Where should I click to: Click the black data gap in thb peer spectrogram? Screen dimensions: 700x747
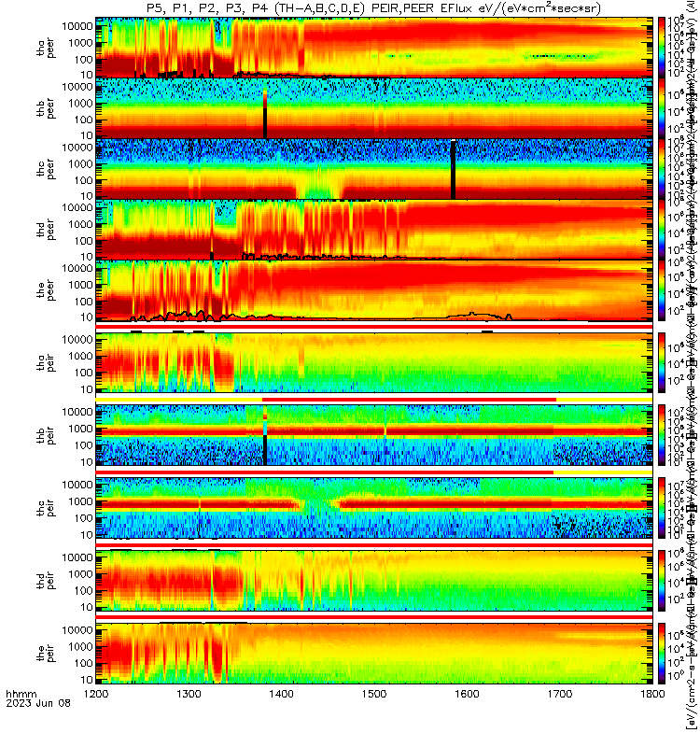point(265,123)
